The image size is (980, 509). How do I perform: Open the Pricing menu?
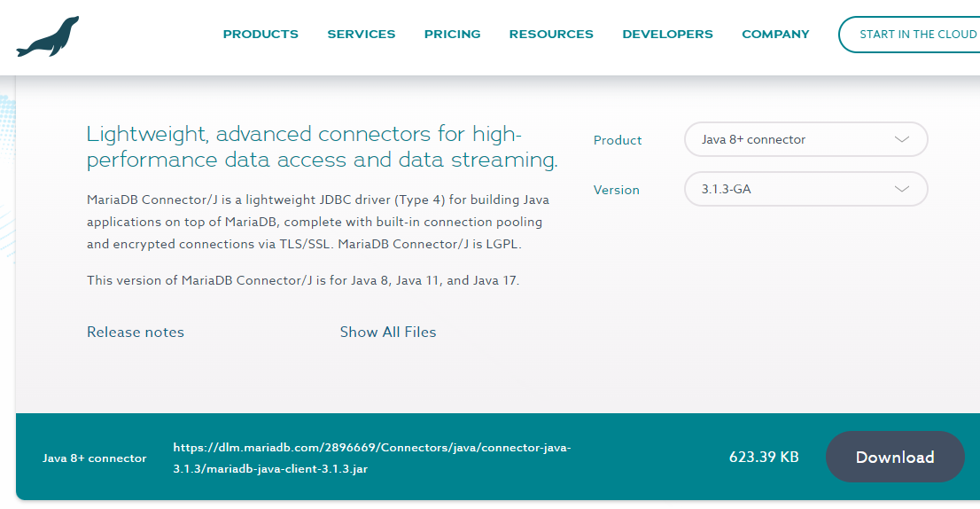453,35
